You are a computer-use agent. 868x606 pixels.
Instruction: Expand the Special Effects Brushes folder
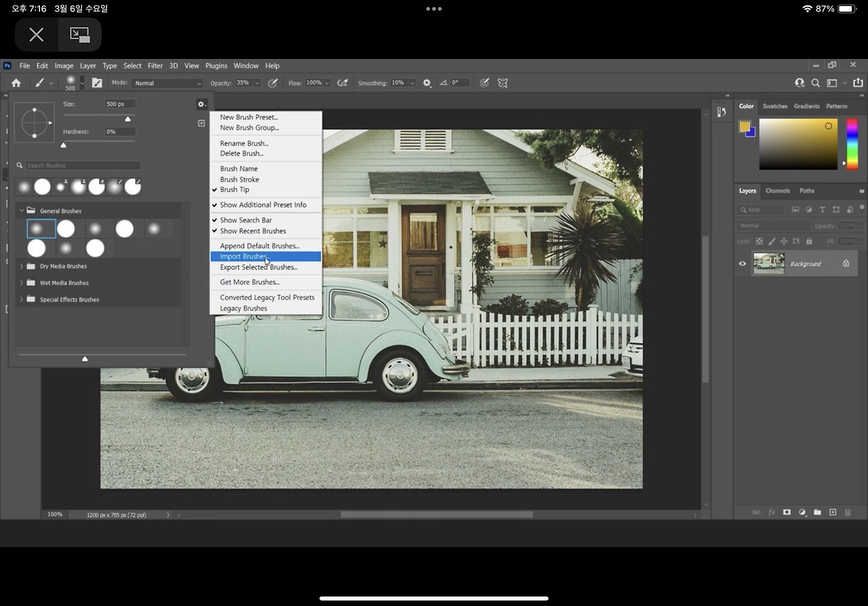click(22, 300)
